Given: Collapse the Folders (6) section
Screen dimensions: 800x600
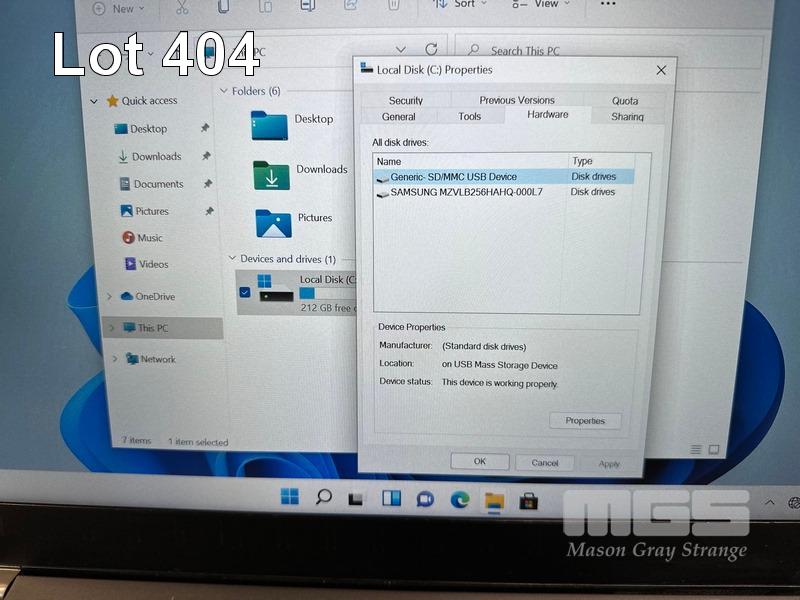Looking at the screenshot, I should tap(223, 91).
